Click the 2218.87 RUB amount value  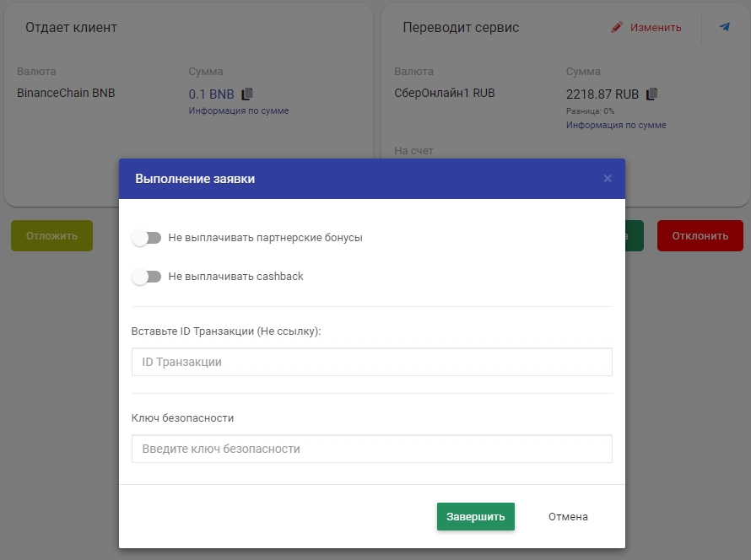tap(602, 94)
